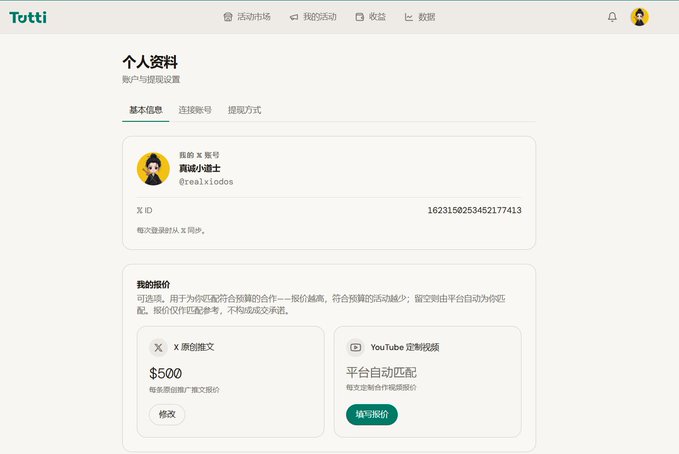This screenshot has height=454, width=679.
Task: Click the 收益 wallet icon
Action: [x=359, y=17]
